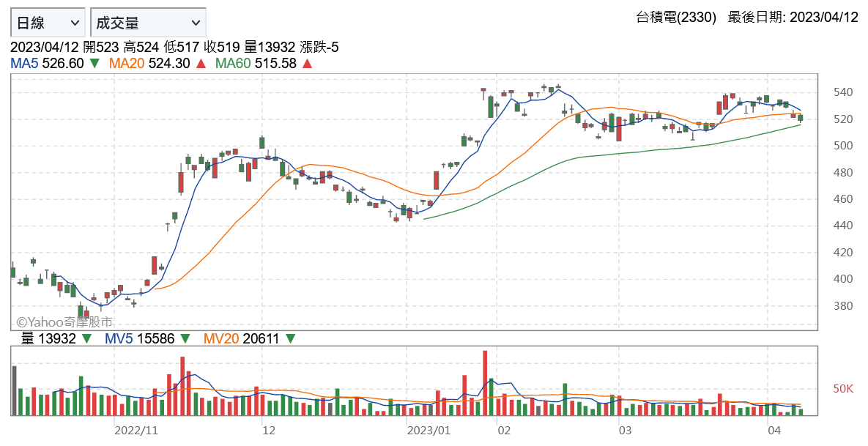The width and height of the screenshot is (868, 446).
Task: Click the green down arrow after 量 13932
Action: pyautogui.click(x=86, y=338)
